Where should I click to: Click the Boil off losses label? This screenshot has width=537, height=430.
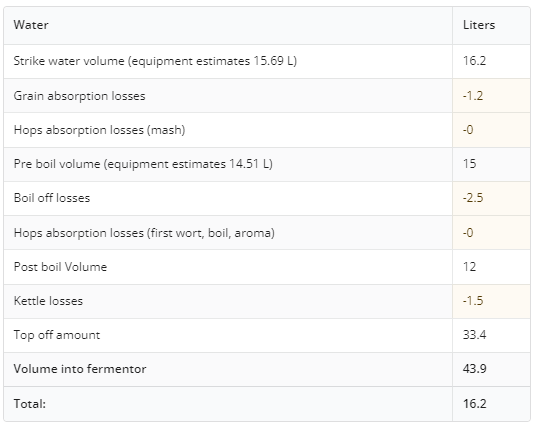[52, 198]
